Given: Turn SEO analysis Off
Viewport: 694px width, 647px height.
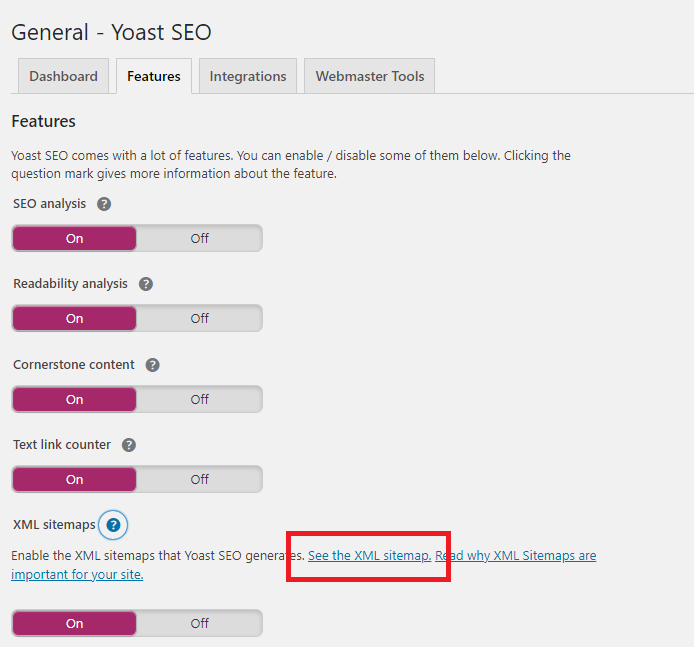Looking at the screenshot, I should (199, 239).
